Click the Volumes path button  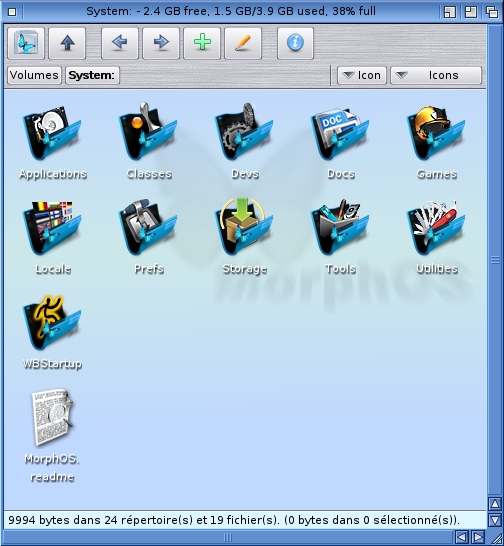click(34, 75)
